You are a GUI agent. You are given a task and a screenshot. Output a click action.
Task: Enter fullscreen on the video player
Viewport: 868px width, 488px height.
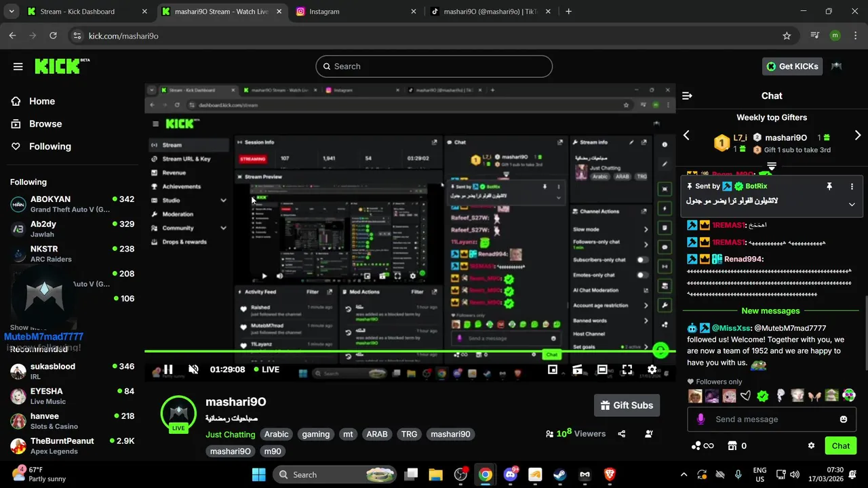[x=627, y=369]
